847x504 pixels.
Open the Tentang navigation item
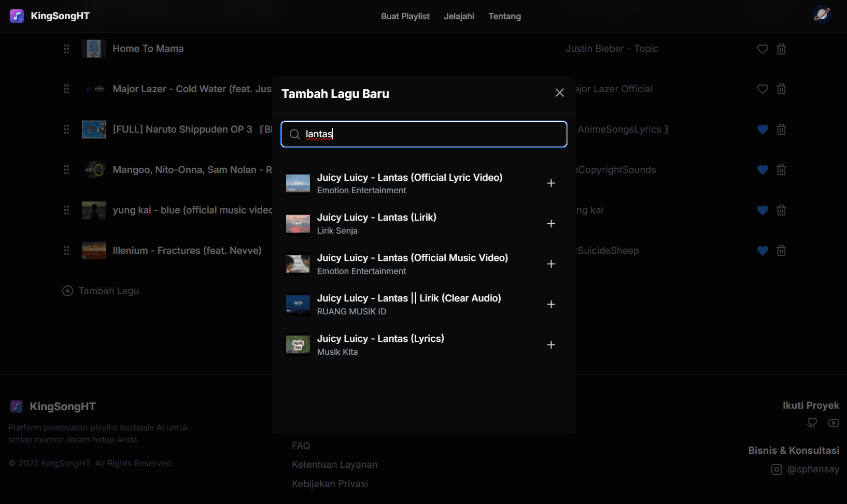(x=504, y=17)
